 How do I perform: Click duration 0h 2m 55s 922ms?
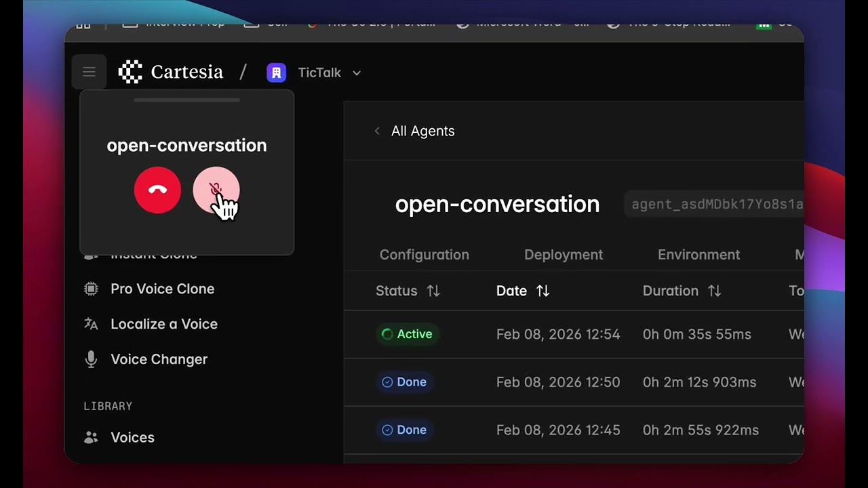701,430
